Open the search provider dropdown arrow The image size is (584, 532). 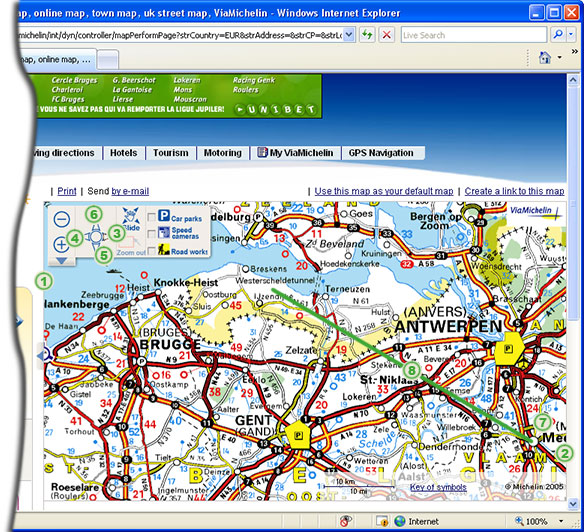click(571, 35)
